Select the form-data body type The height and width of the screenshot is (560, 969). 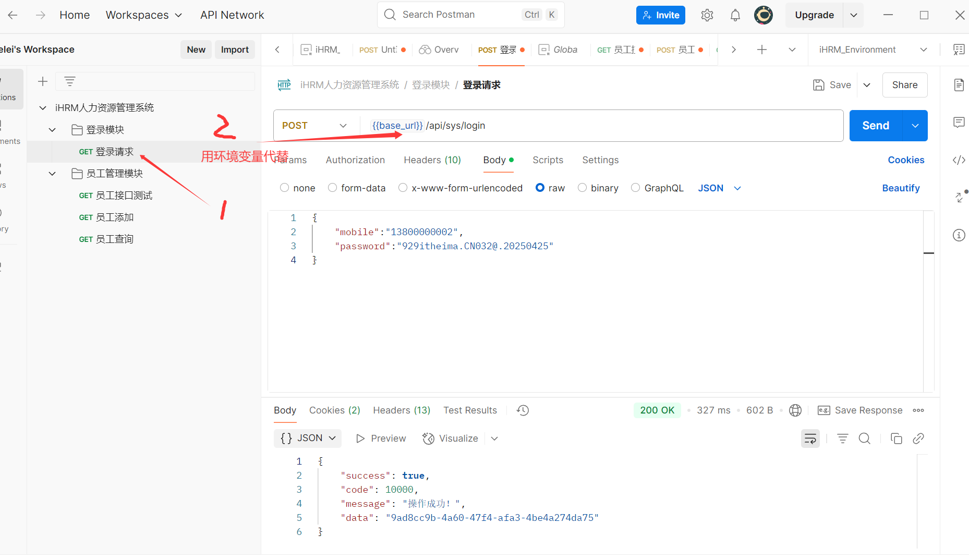pos(332,188)
